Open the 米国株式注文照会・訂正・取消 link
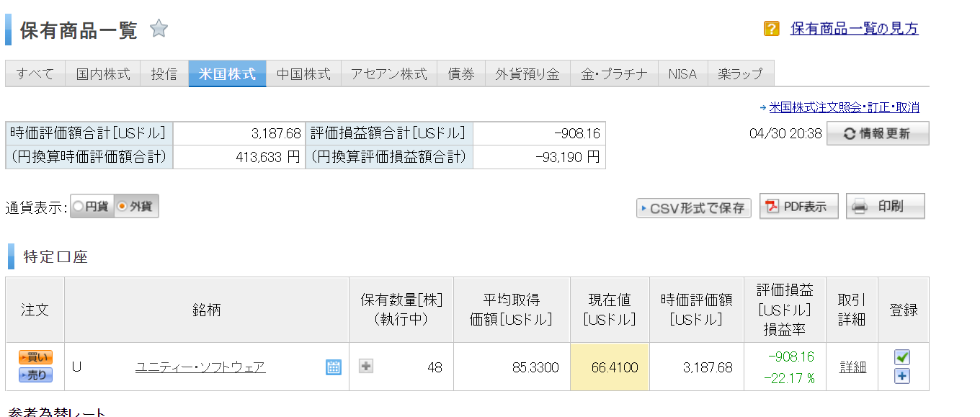This screenshot has height=417, width=980. [844, 107]
